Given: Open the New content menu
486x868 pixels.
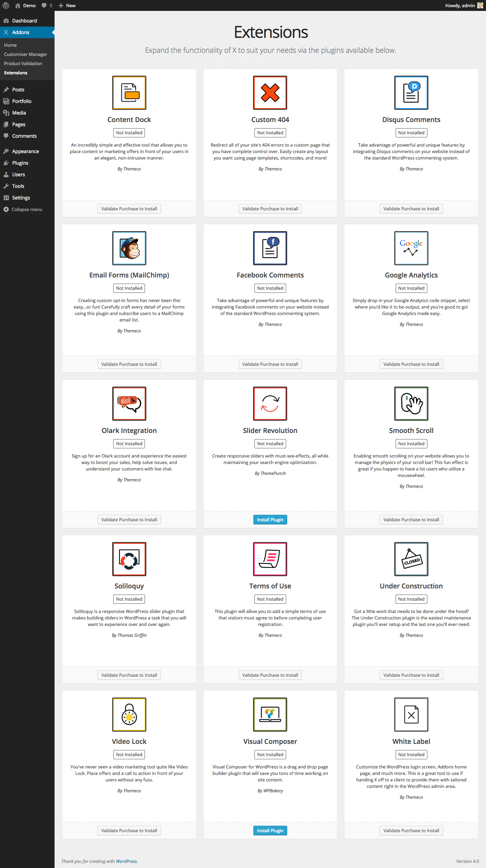Looking at the screenshot, I should pos(67,5).
